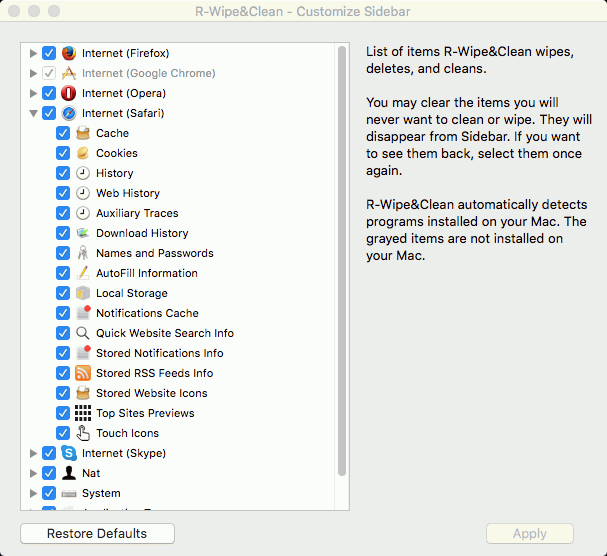Expand the Internet (Google Chrome) group
Screen dimensions: 607x556
pyautogui.click(x=33, y=73)
